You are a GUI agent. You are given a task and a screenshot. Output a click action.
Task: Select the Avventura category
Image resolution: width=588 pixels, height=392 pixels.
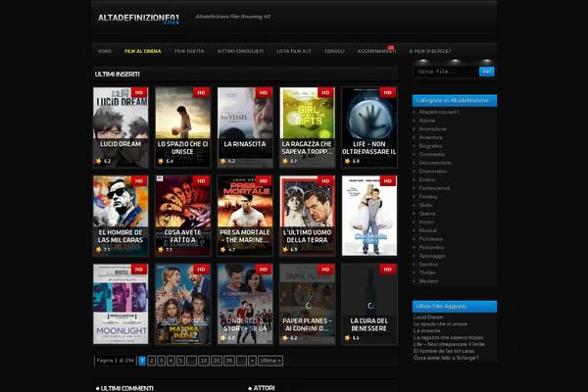pos(431,137)
